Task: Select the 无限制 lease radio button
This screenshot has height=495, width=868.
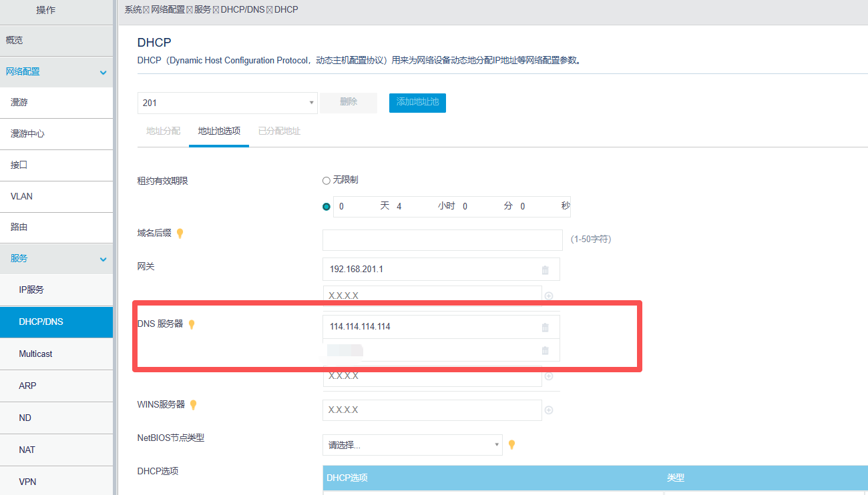Action: click(327, 180)
